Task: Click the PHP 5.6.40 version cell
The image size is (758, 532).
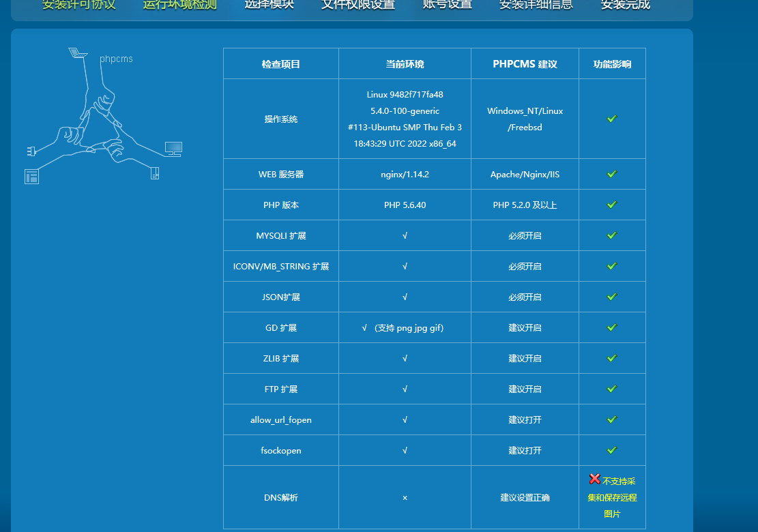Action: 405,204
